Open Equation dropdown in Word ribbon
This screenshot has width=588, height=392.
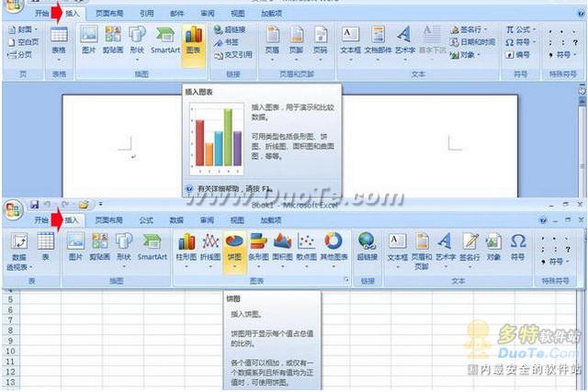pos(521,29)
